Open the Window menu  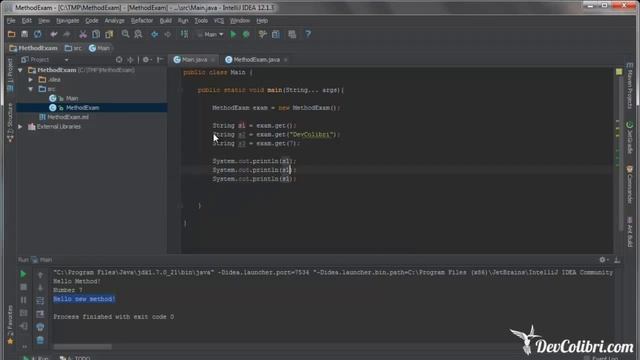tap(240, 20)
